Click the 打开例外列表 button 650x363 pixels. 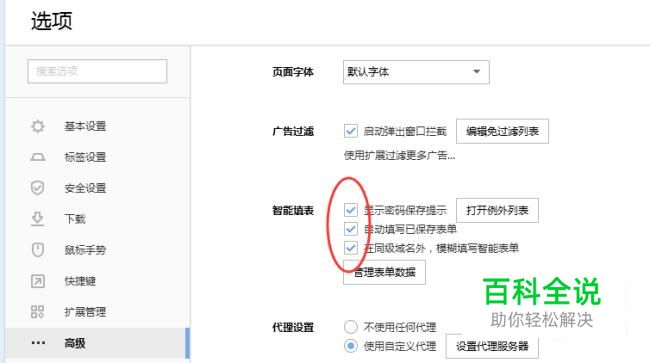497,210
